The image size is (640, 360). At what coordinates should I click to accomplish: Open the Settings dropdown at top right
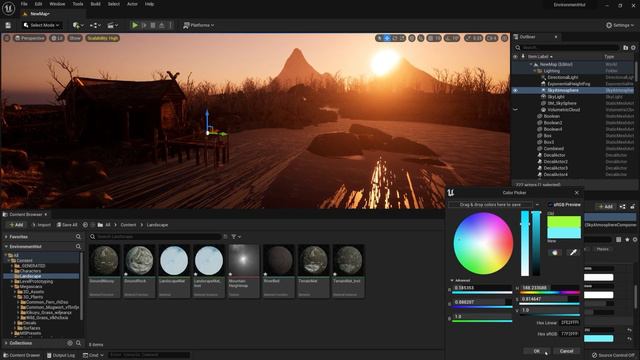tap(620, 25)
